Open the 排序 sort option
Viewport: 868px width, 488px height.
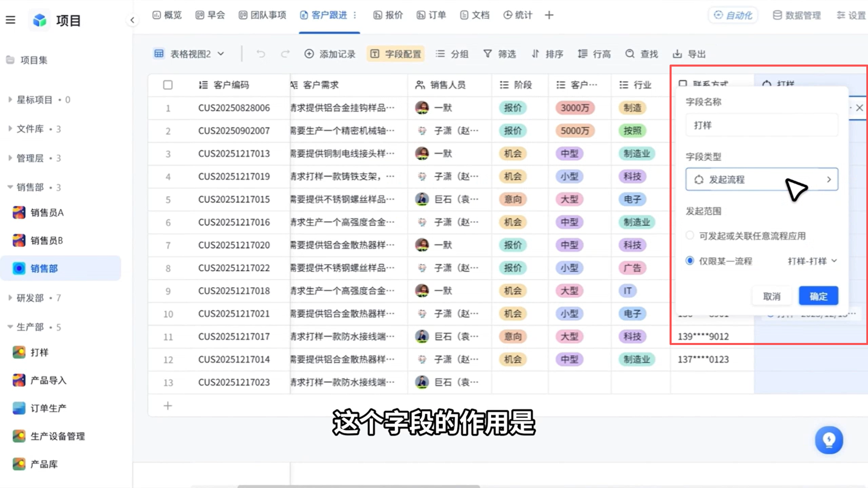click(547, 54)
